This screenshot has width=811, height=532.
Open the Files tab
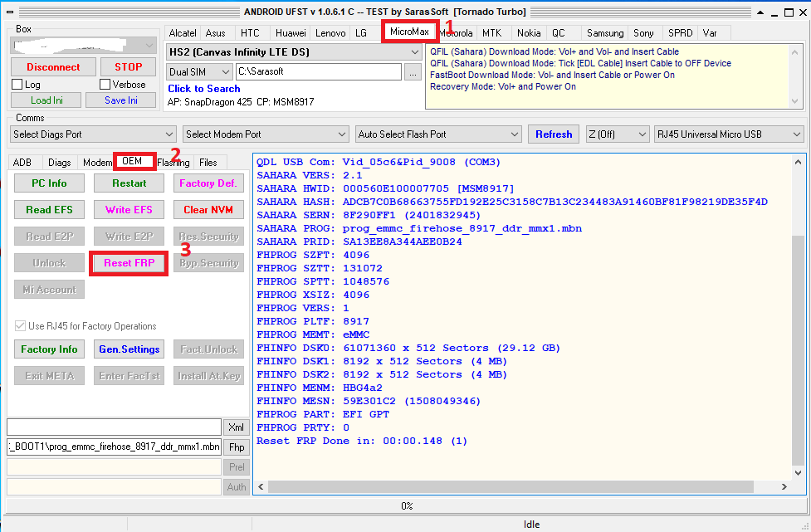point(208,163)
